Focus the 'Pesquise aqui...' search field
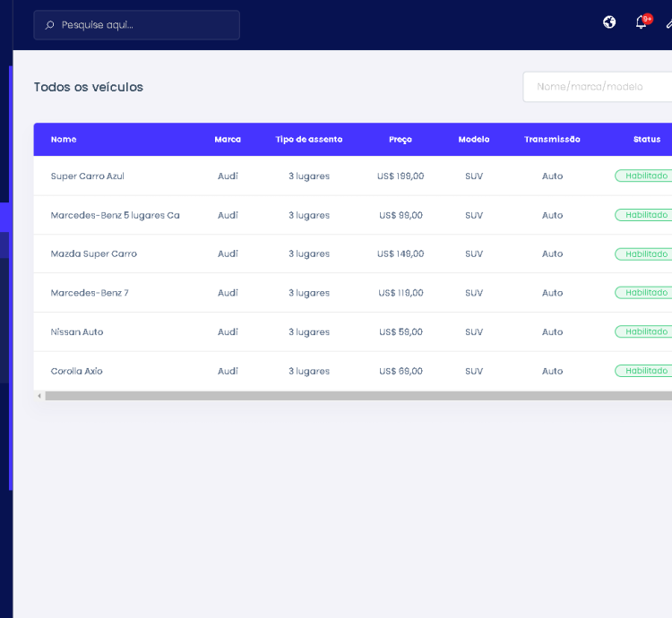The width and height of the screenshot is (672, 618). [143, 25]
